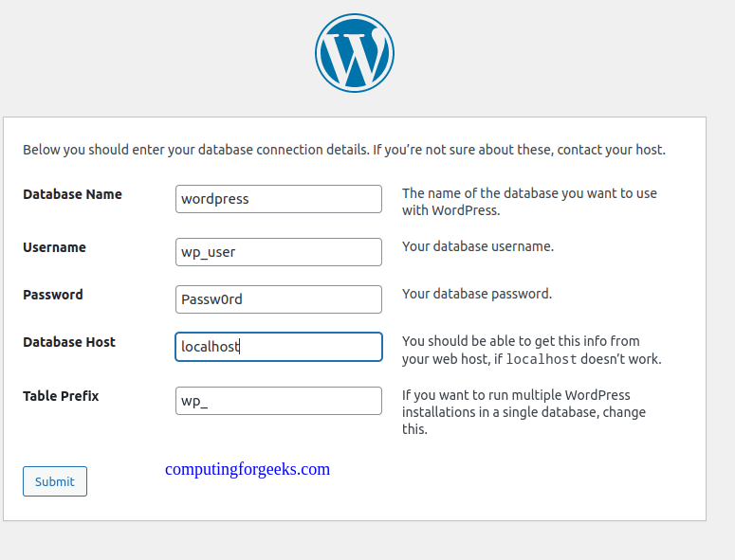Click the database name description about WordPress

tap(529, 202)
